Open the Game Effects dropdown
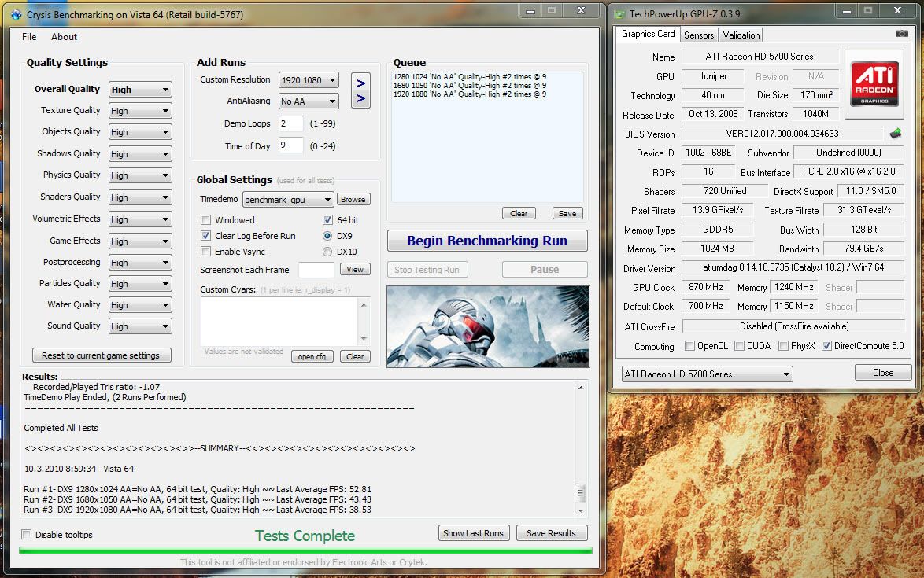 140,241
